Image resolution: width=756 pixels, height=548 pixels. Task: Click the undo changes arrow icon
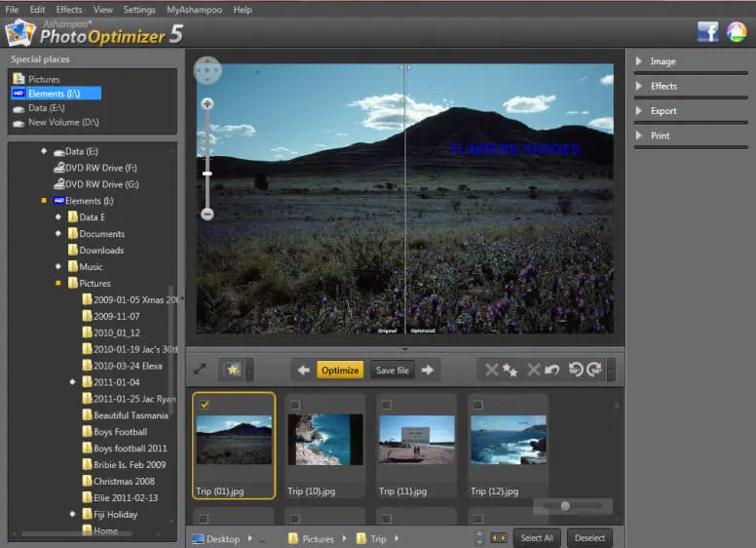pyautogui.click(x=544, y=370)
